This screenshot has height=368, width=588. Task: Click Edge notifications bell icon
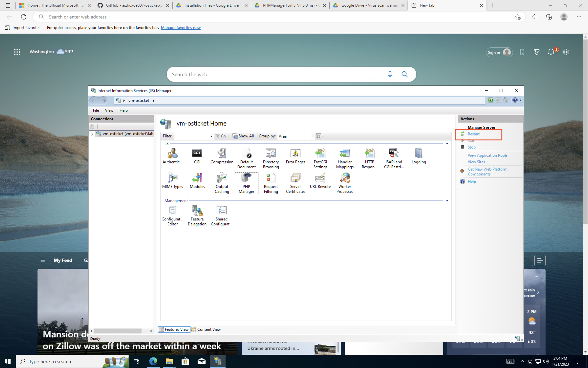(551, 52)
